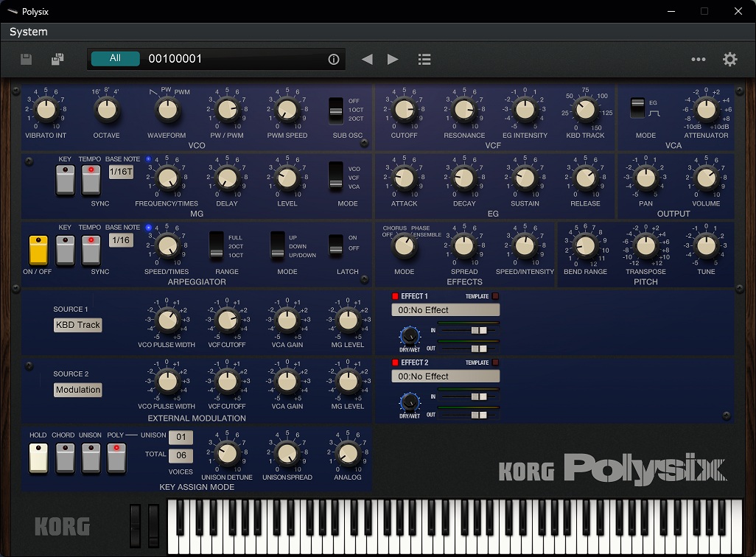This screenshot has height=557, width=756.
Task: Toggle the SUB OSC switch
Action: (336, 110)
